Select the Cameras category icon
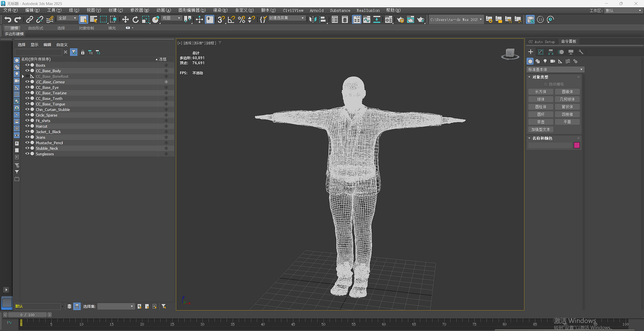 click(553, 61)
